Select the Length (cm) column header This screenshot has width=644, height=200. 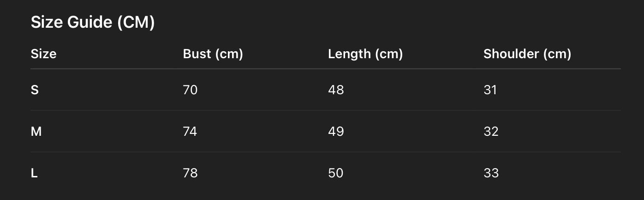tap(365, 54)
